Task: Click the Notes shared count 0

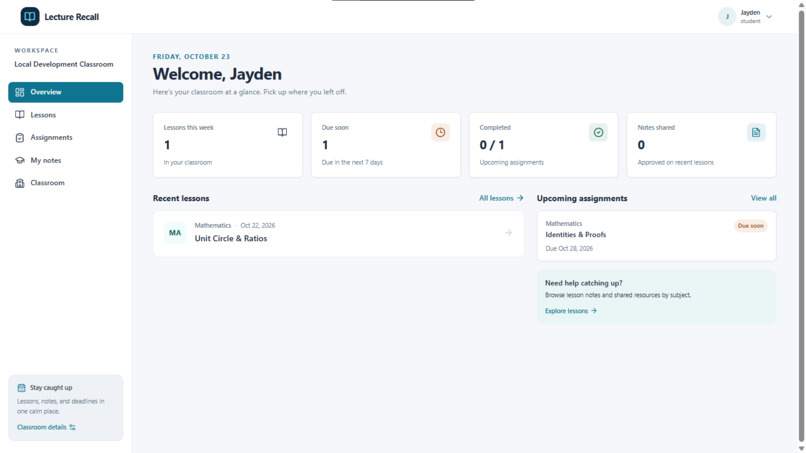Action: click(641, 145)
